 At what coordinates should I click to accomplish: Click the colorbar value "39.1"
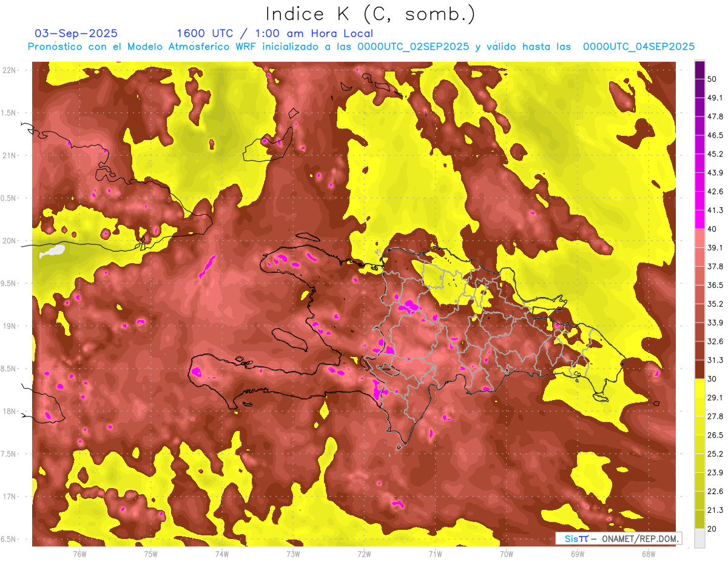[x=715, y=247]
